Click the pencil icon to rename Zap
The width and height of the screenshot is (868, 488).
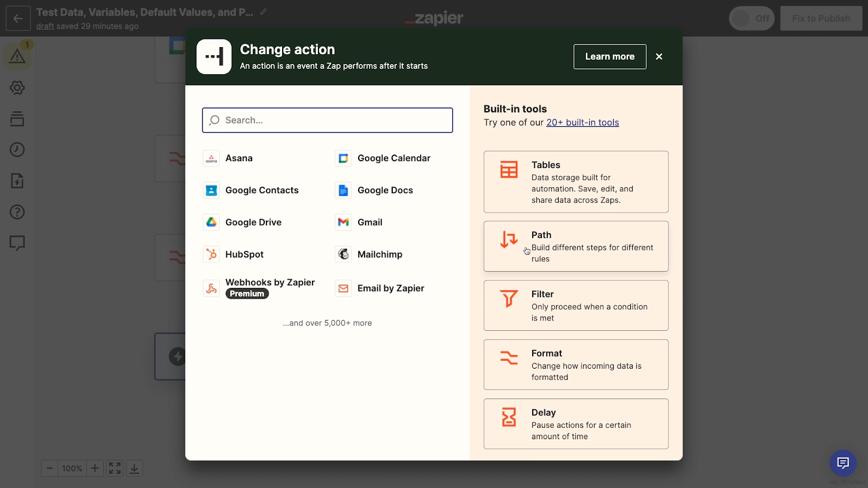point(264,12)
